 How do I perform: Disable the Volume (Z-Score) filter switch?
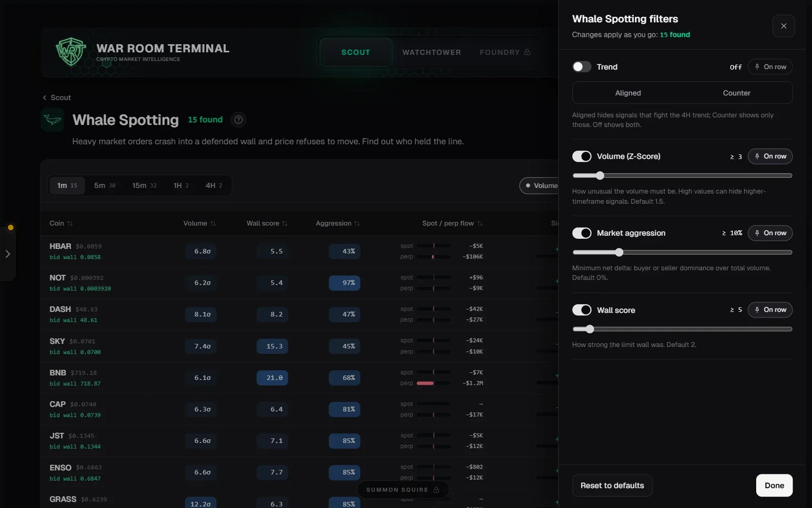click(x=582, y=156)
